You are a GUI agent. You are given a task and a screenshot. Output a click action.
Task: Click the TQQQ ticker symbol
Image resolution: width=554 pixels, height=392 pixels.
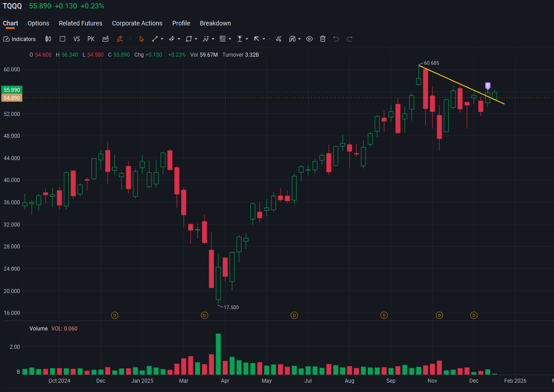tap(12, 6)
